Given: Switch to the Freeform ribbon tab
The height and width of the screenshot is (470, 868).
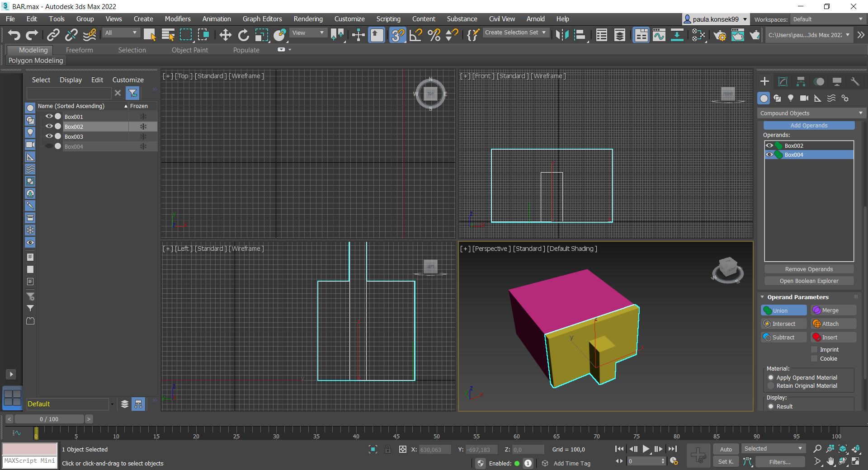Looking at the screenshot, I should tap(80, 50).
